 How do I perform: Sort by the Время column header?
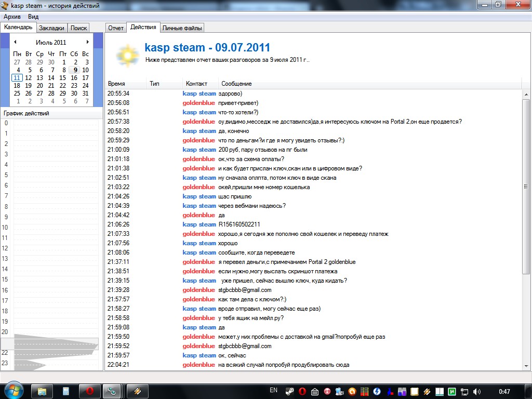[x=126, y=84]
